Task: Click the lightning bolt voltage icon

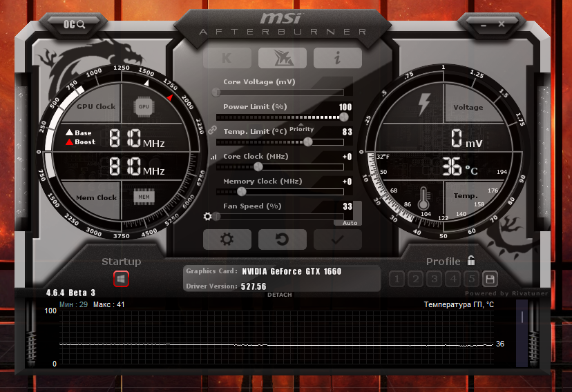Action: point(423,105)
